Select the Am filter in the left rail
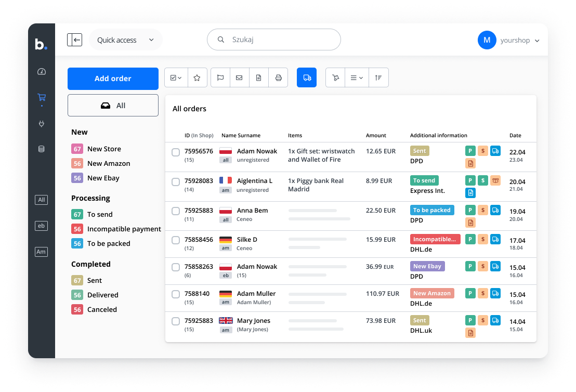Image resolution: width=576 pixels, height=392 pixels. 41,252
